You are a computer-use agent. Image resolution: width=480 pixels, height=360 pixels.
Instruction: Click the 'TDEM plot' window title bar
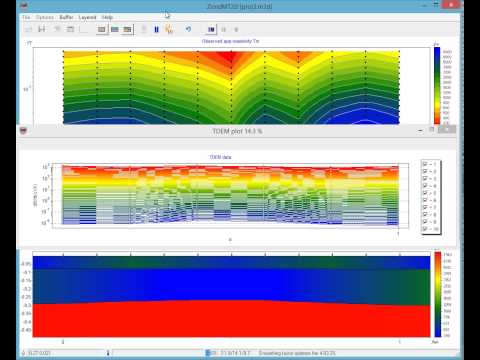point(237,131)
